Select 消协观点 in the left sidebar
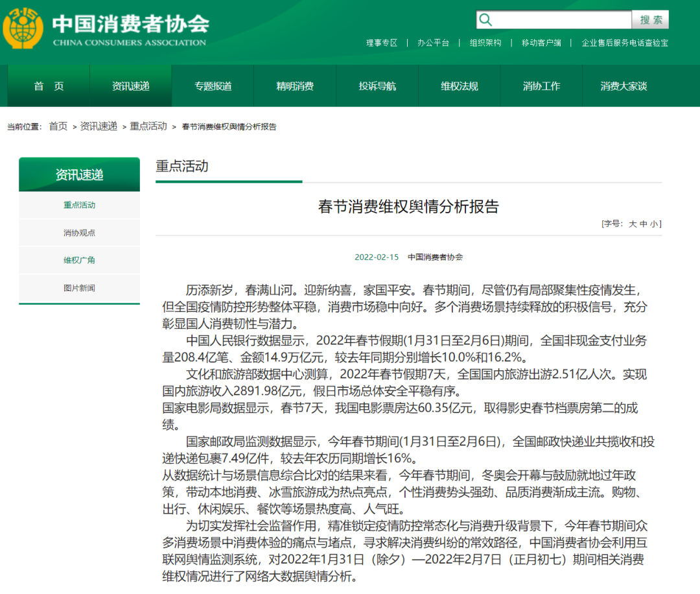Screen dimensions: 700x594 click(x=80, y=233)
